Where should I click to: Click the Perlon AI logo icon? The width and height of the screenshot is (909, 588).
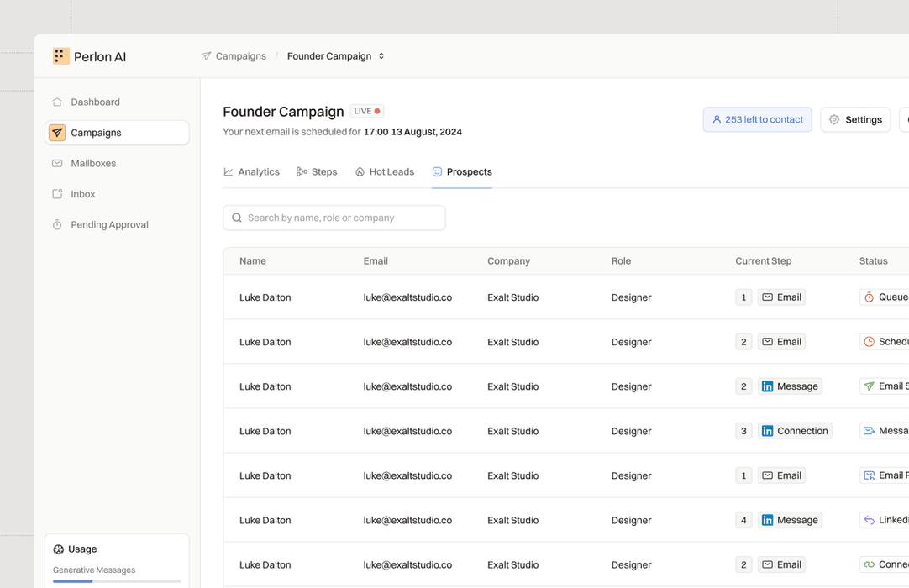60,56
